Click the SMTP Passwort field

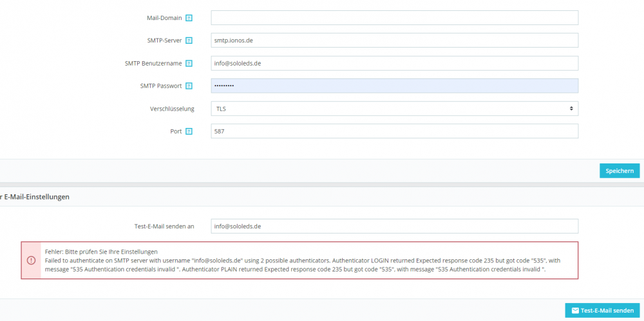tap(394, 86)
